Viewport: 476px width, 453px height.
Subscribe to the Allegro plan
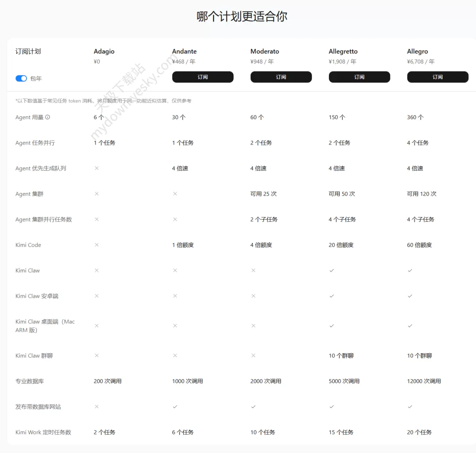(x=438, y=77)
